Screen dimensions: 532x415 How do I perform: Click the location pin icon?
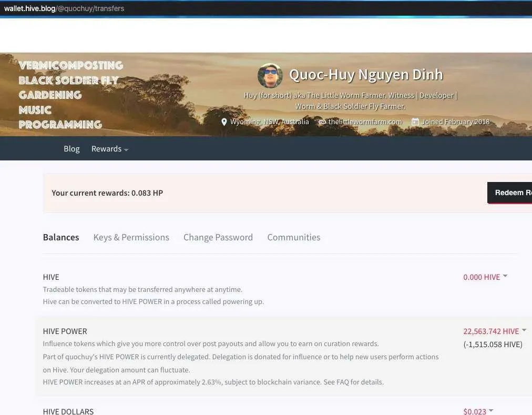point(224,122)
